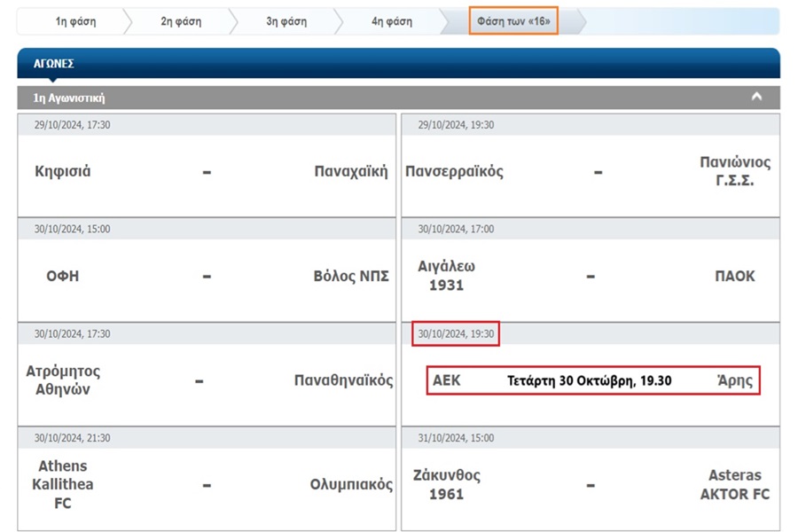Click the Πανσερραϊκός team name
The image size is (798, 532).
pyautogui.click(x=454, y=171)
